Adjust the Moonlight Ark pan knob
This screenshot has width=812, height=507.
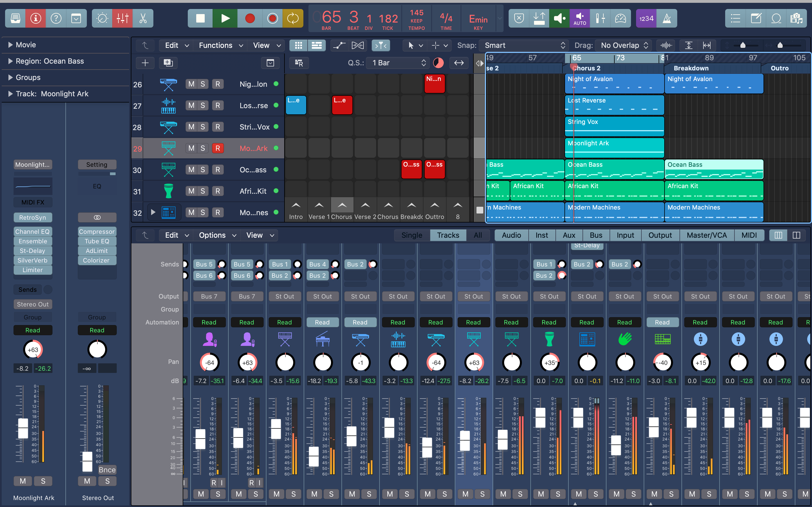[x=33, y=350]
